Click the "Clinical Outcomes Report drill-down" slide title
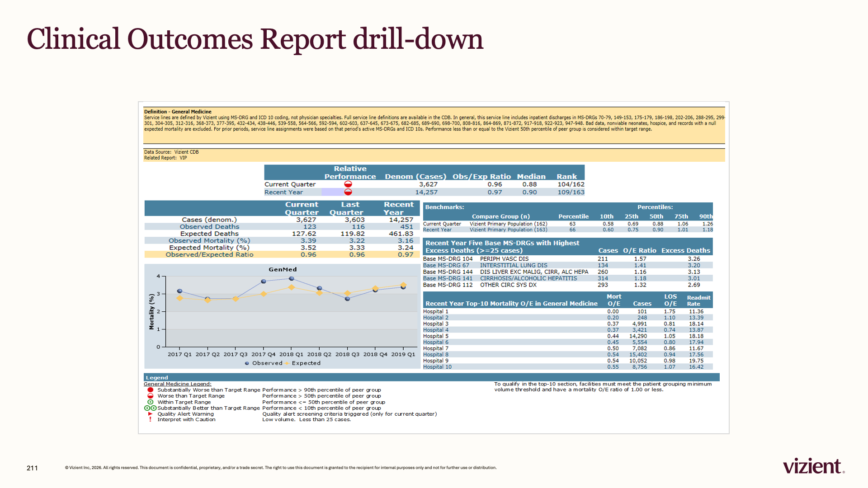Screen dimensions: 868x488 click(255, 39)
